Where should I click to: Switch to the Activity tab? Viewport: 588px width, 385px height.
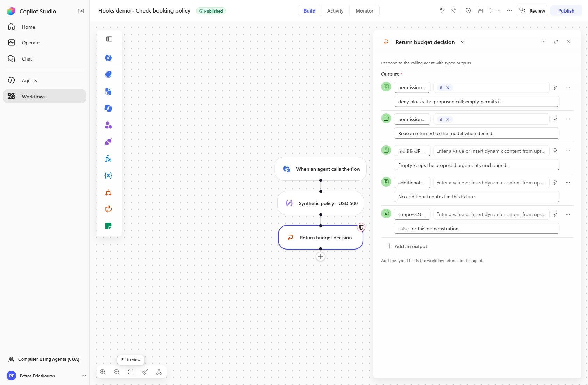pos(335,11)
